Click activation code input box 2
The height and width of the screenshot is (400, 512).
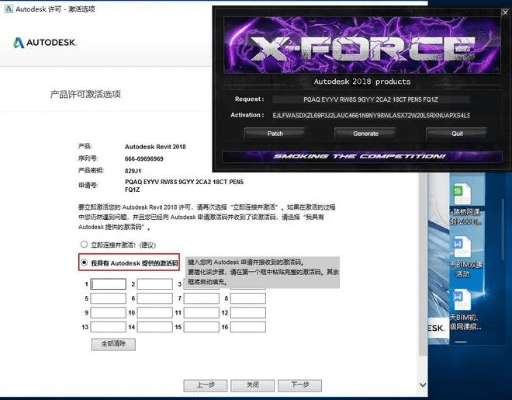pyautogui.click(x=155, y=284)
